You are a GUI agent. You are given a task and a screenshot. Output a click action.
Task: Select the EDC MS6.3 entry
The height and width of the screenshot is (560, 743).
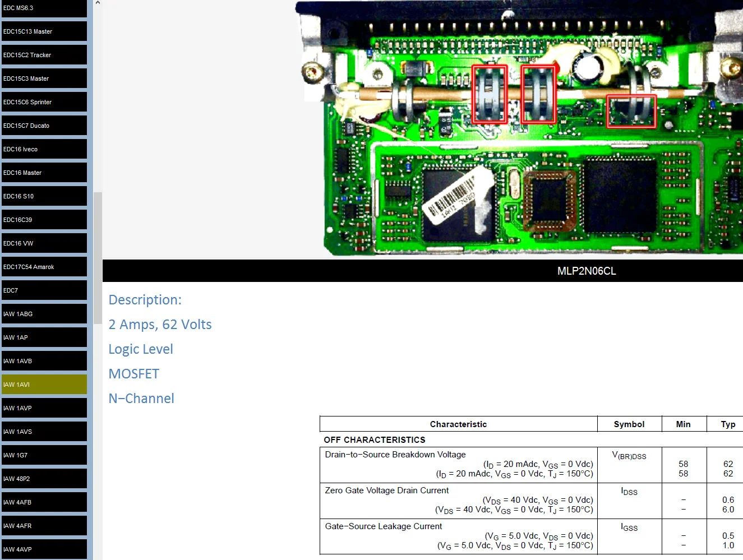44,8
